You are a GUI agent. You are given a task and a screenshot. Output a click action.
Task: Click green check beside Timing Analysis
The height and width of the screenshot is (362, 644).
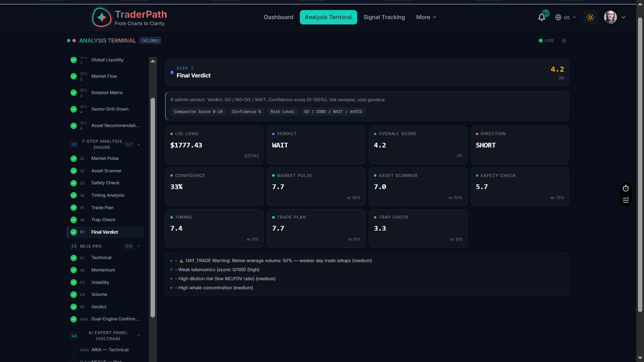74,195
